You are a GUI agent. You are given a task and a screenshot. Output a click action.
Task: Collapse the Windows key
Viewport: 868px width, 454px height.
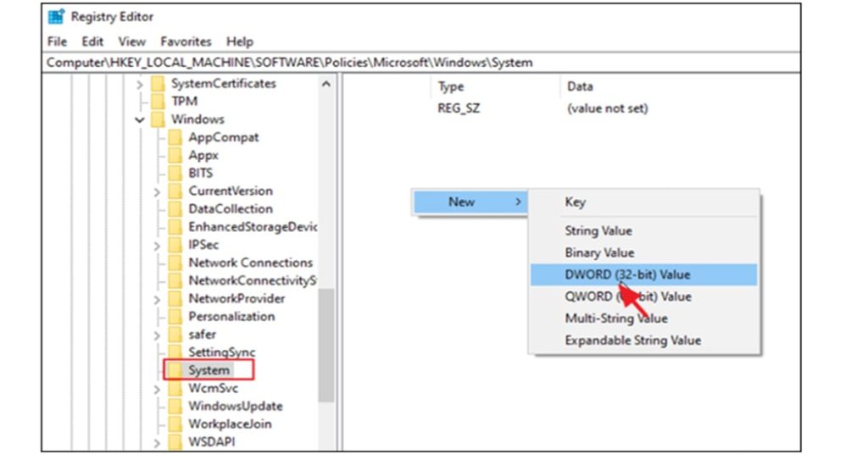(x=140, y=119)
